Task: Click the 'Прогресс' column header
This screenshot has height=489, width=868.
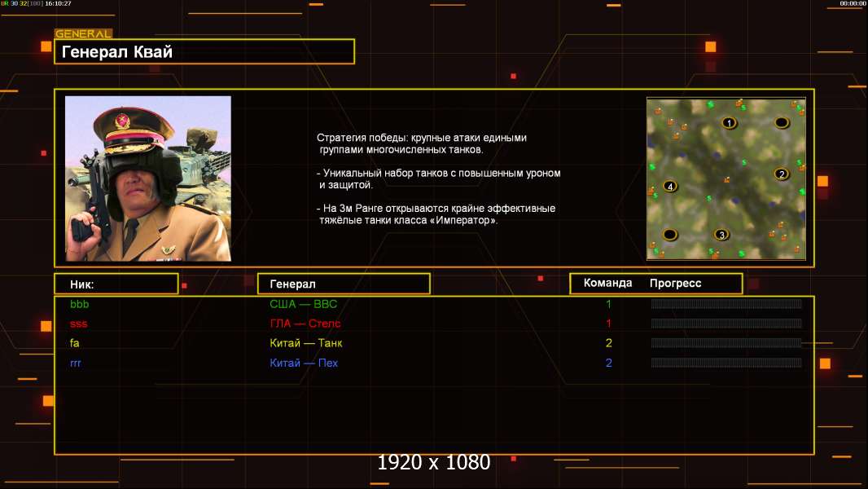Action: point(675,284)
